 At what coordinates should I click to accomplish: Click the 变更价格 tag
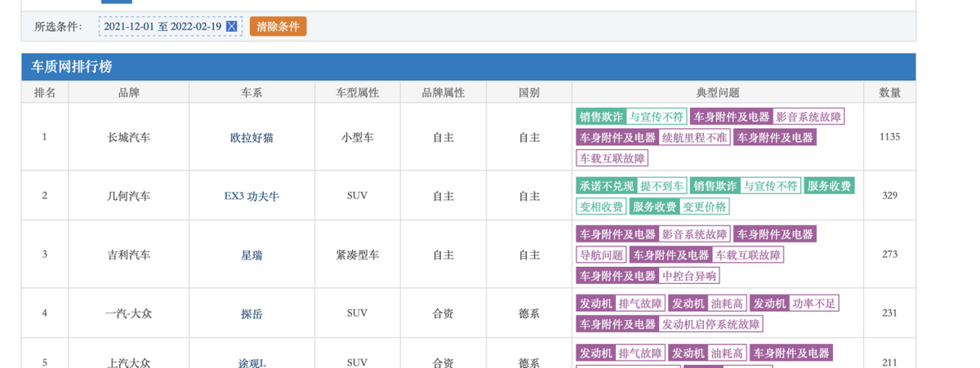[x=705, y=207]
